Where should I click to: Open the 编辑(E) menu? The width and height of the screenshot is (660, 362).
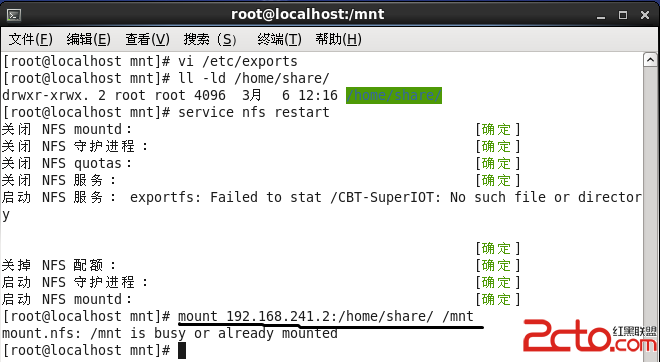pos(88,40)
